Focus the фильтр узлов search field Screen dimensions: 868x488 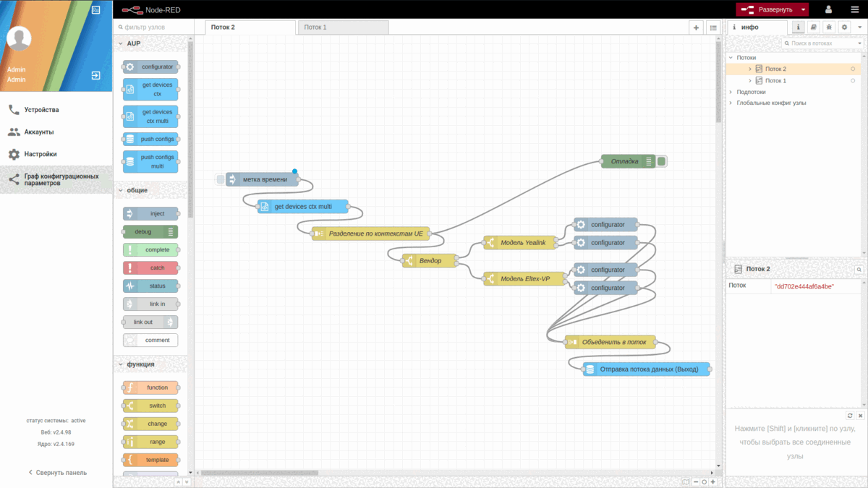[x=154, y=27]
